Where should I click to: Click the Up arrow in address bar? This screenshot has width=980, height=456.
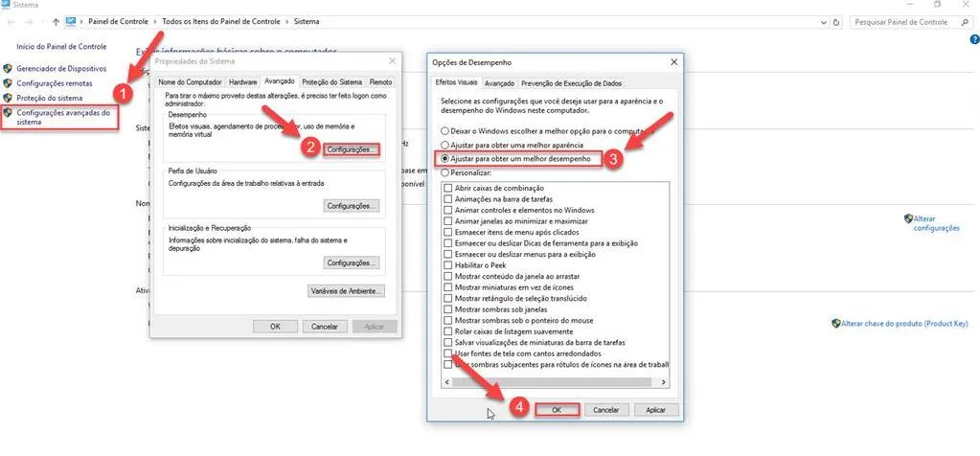[56, 22]
